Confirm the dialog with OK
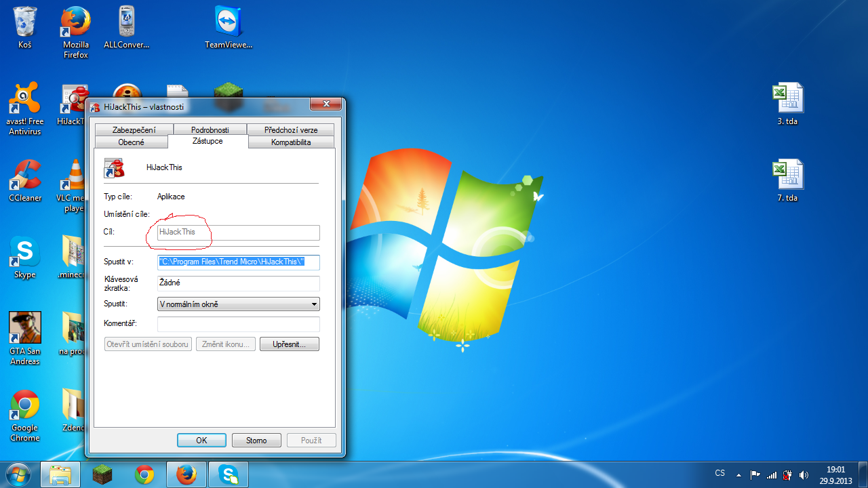This screenshot has height=488, width=868. pyautogui.click(x=201, y=441)
